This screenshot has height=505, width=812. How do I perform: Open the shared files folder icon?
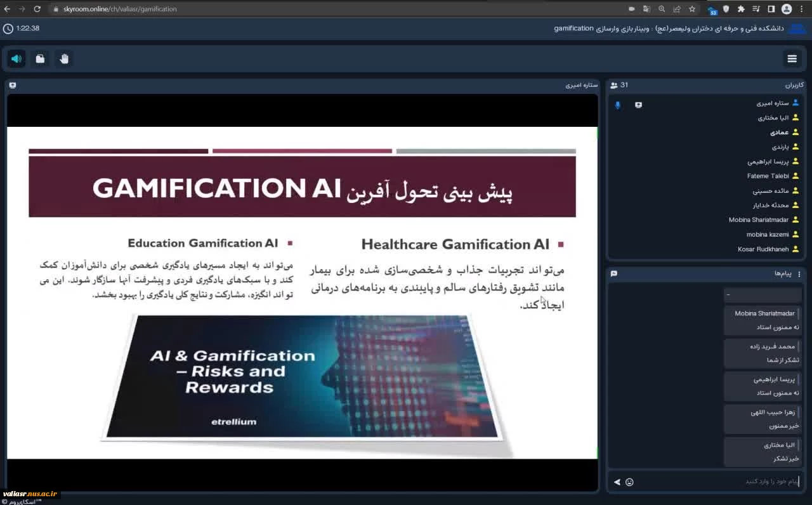click(40, 59)
